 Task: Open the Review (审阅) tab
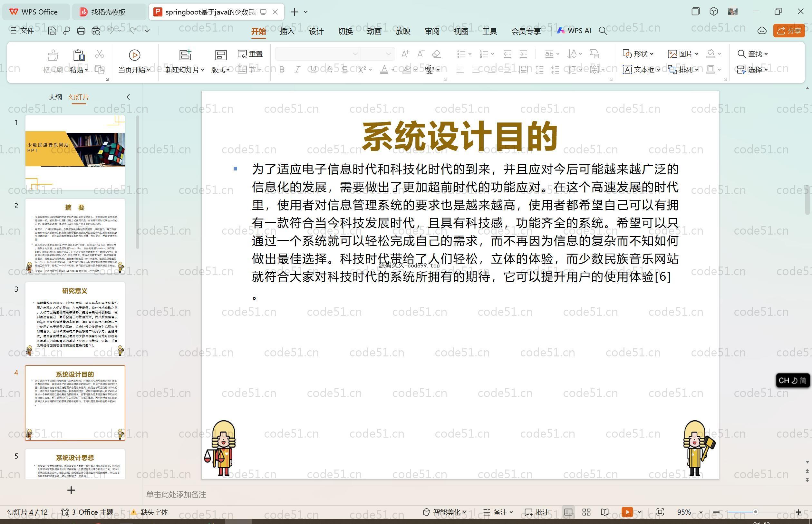432,31
